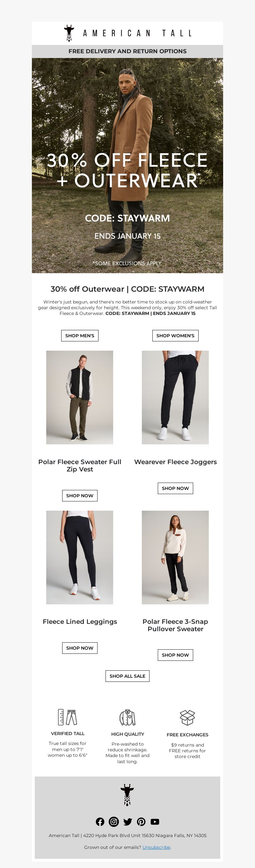The width and height of the screenshot is (255, 868).
Task: Shop Now for Fleece Lined Leggings
Action: 80,648
